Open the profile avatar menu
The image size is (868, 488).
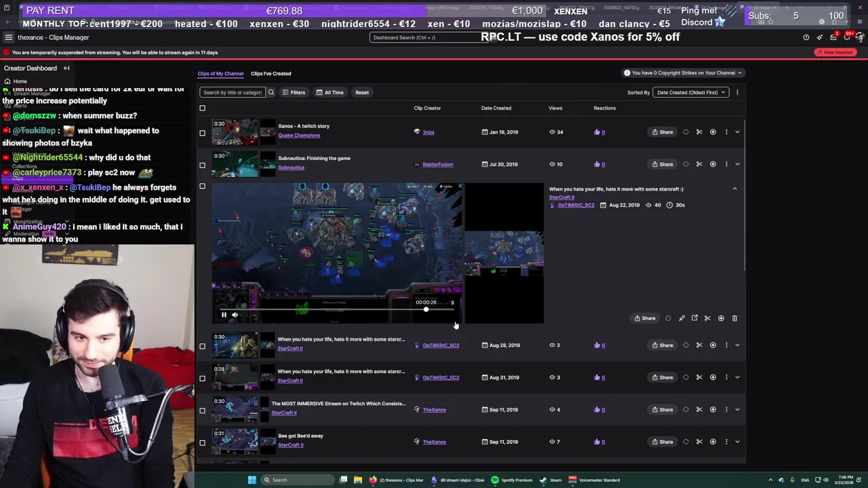click(861, 37)
